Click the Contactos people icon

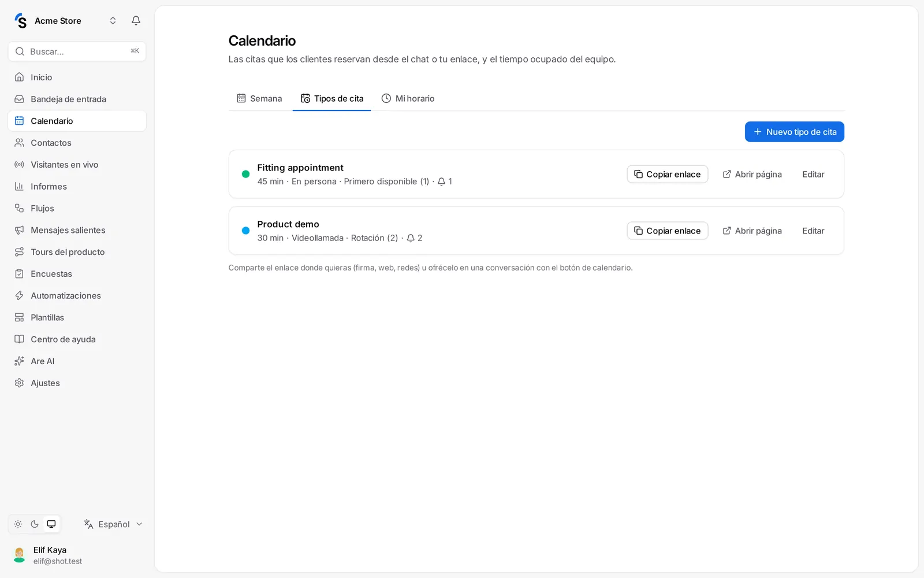pos(19,143)
